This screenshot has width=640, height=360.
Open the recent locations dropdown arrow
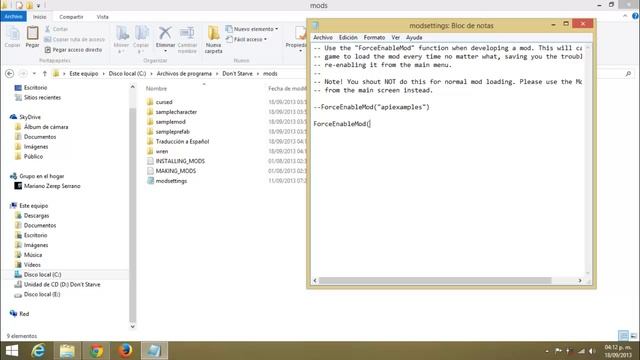[34, 73]
